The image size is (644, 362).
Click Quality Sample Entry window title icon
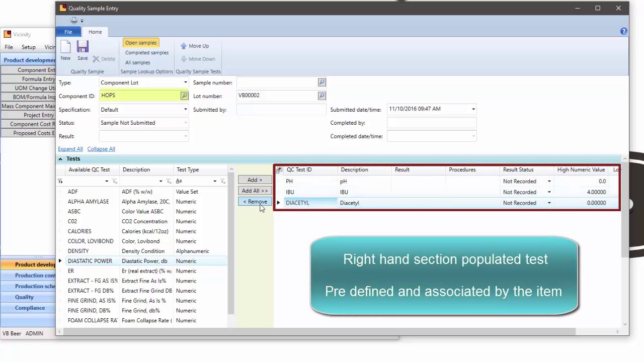(62, 8)
